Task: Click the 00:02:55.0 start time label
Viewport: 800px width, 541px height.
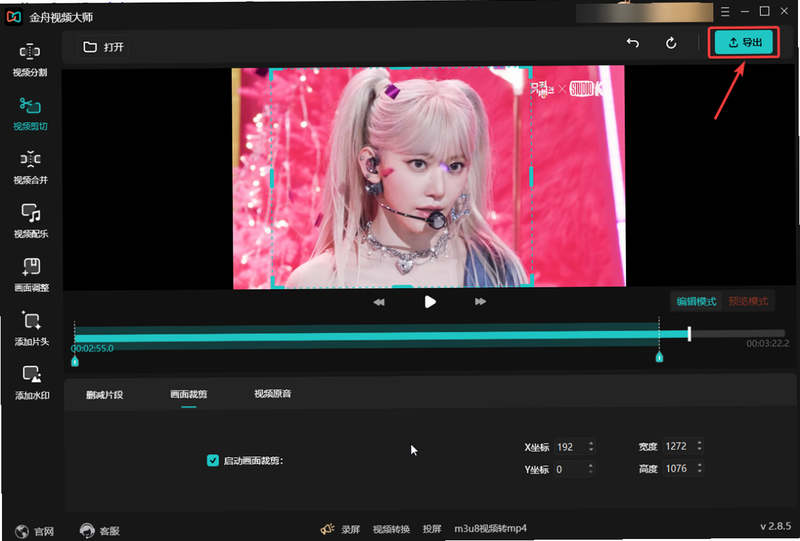Action: (92, 348)
